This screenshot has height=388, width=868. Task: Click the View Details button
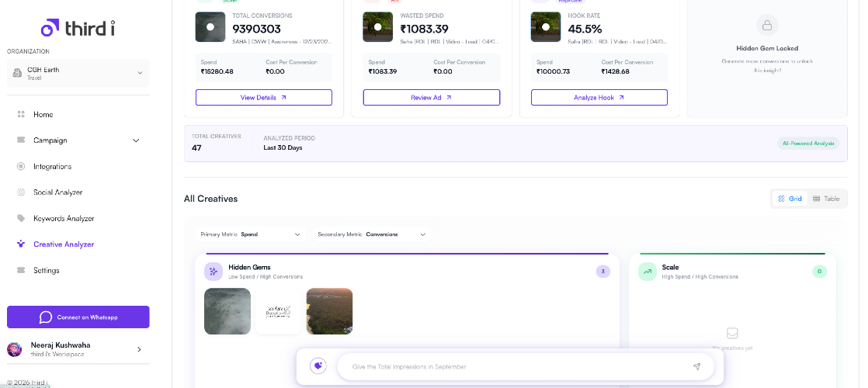tap(263, 98)
